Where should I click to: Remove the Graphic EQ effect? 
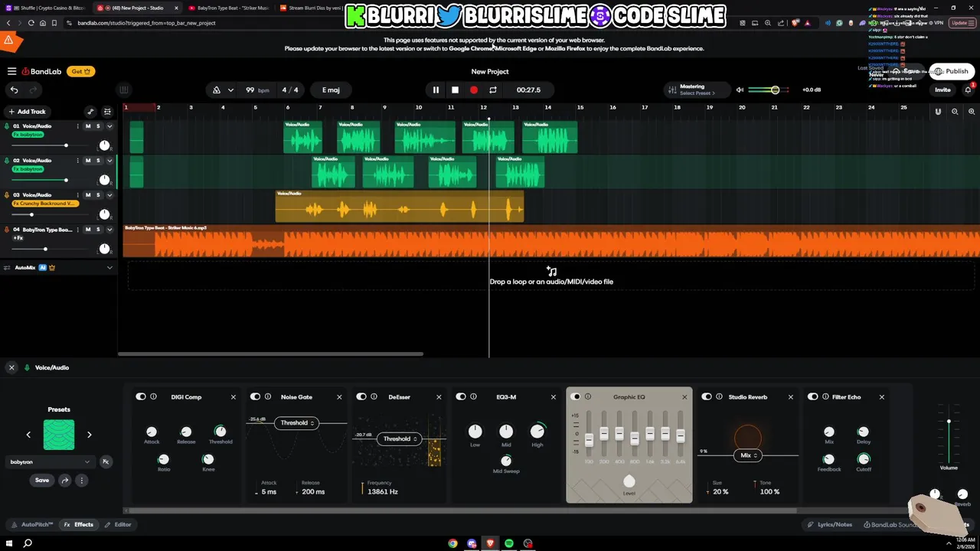684,397
